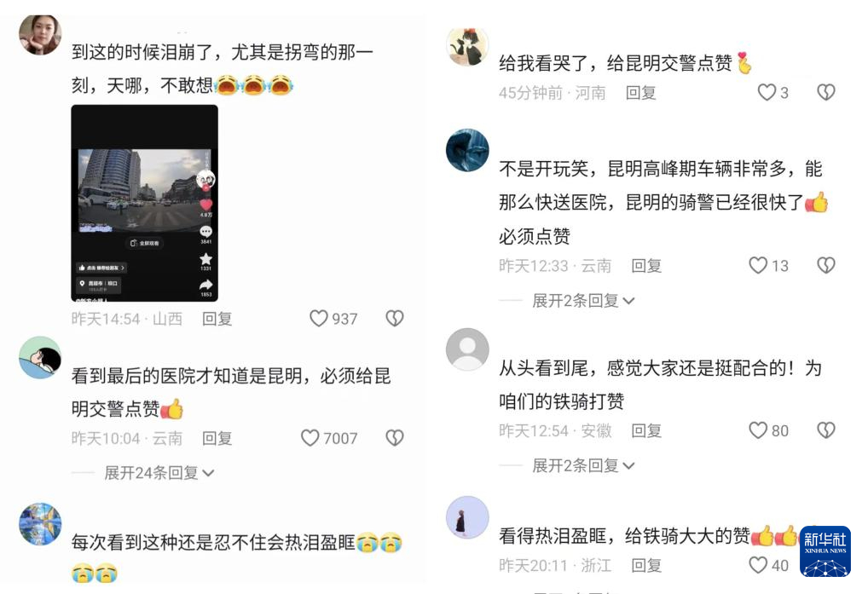The width and height of the screenshot is (868, 594).
Task: Like the Henan comment posted 45 minutes ago
Action: click(767, 92)
